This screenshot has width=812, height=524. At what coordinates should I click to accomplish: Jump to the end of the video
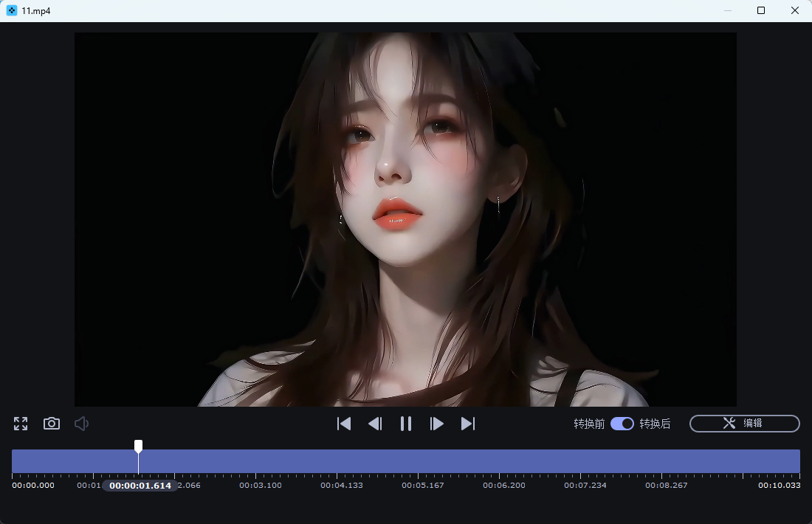467,424
